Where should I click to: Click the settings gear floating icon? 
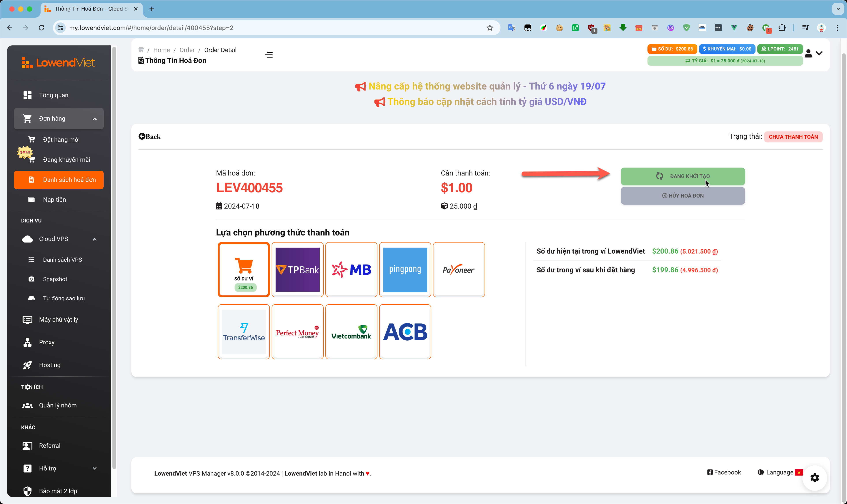pyautogui.click(x=814, y=478)
